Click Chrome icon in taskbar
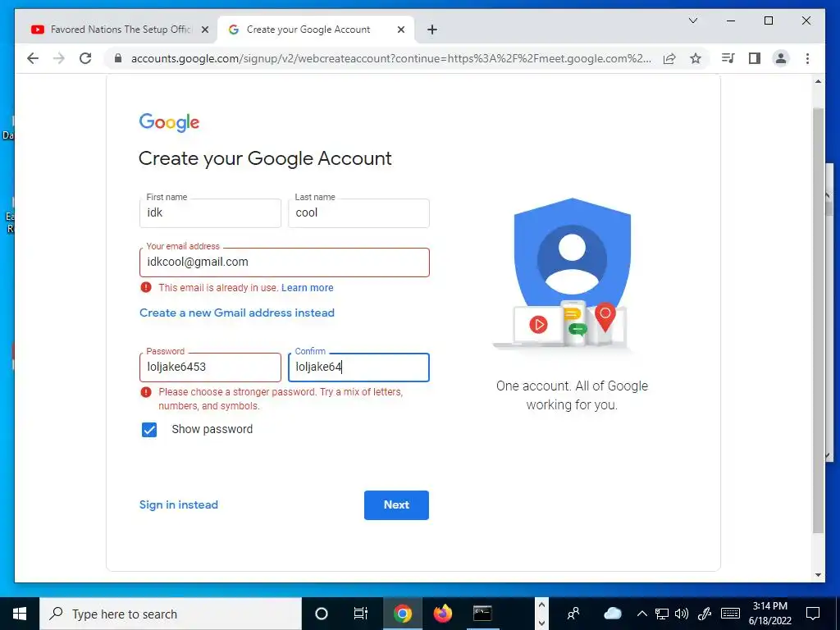Screen dimensions: 840x630 tap(402, 614)
